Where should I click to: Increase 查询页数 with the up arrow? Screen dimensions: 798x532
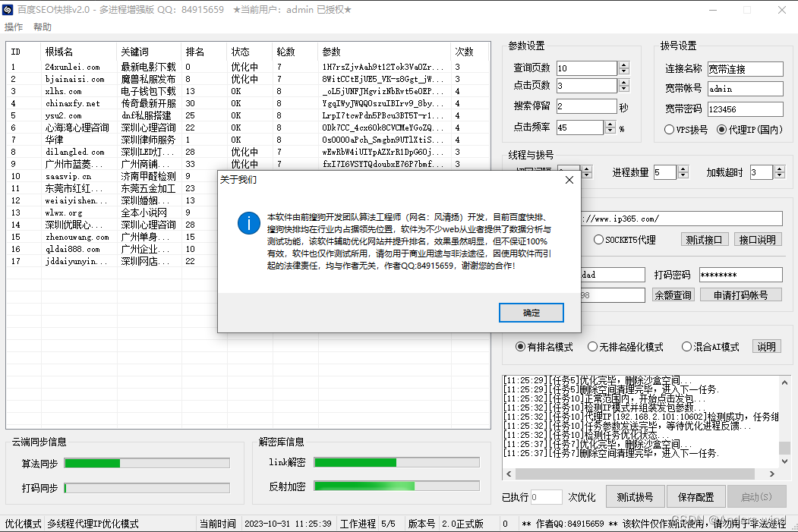624,65
